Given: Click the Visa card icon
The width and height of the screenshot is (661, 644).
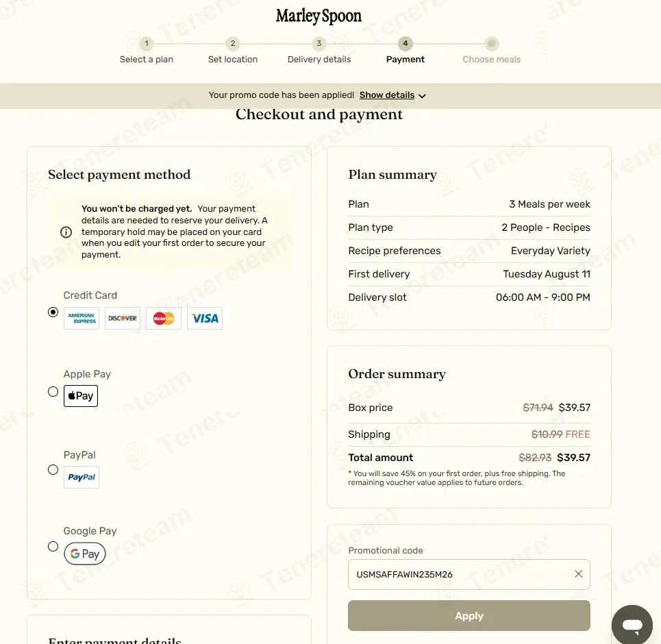Looking at the screenshot, I should (205, 318).
